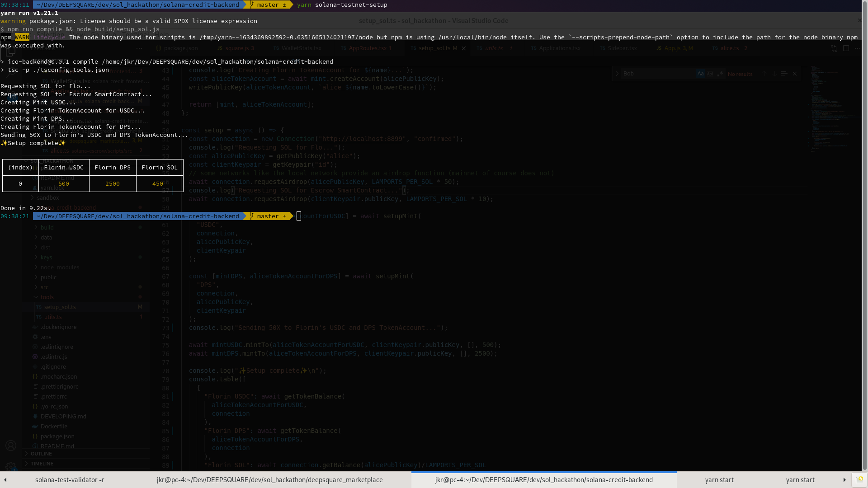Toggle Match Whole Word in find widget
The image size is (868, 488).
click(x=710, y=74)
